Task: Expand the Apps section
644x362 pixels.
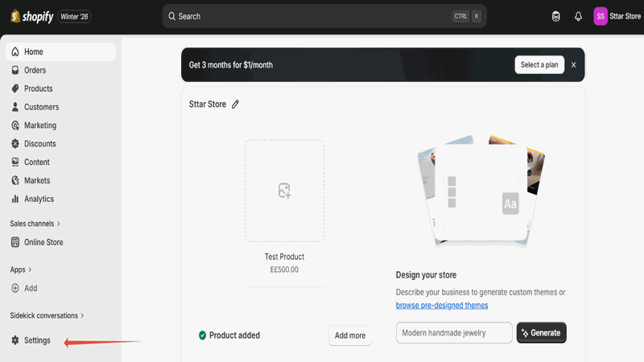Action: tap(21, 269)
